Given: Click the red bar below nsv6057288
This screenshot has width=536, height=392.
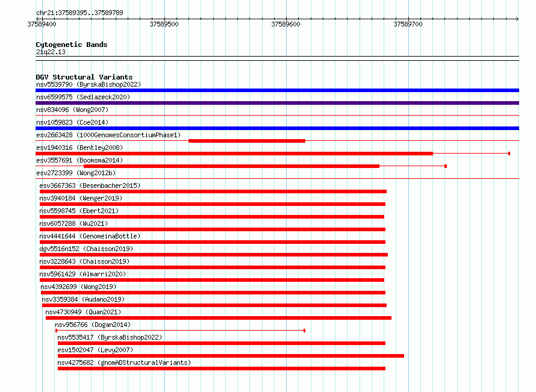Looking at the screenshot, I should pyautogui.click(x=213, y=229).
